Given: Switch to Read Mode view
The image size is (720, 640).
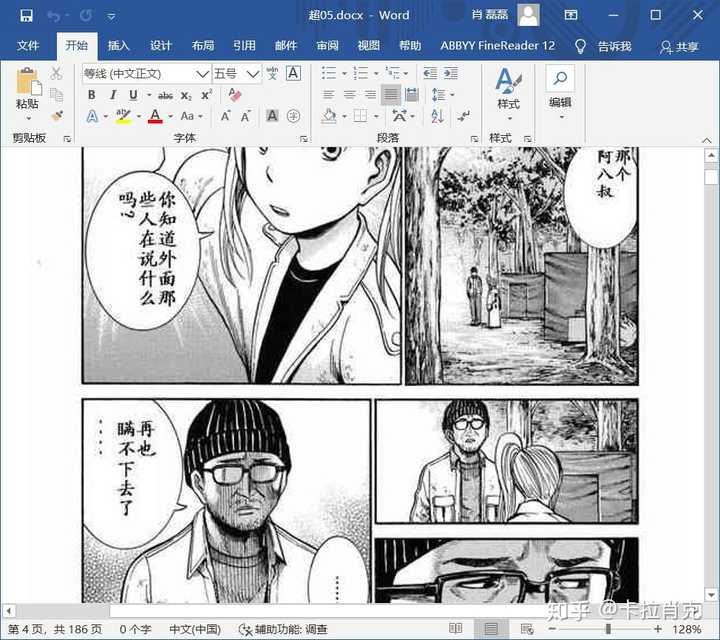Looking at the screenshot, I should click(x=456, y=629).
